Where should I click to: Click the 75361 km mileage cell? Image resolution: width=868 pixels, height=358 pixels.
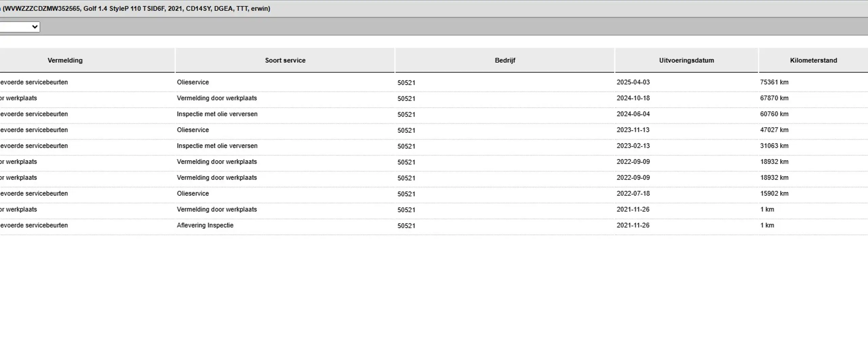(774, 82)
